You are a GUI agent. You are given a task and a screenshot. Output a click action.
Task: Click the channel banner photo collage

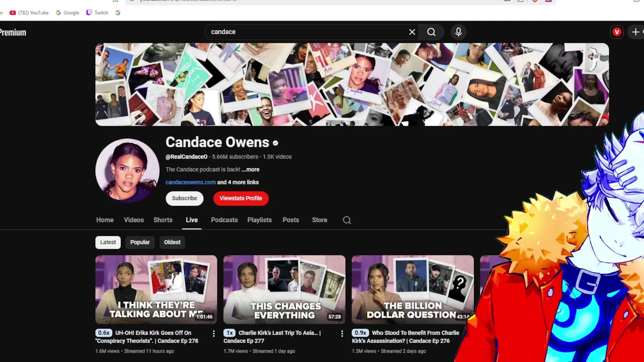tap(352, 84)
